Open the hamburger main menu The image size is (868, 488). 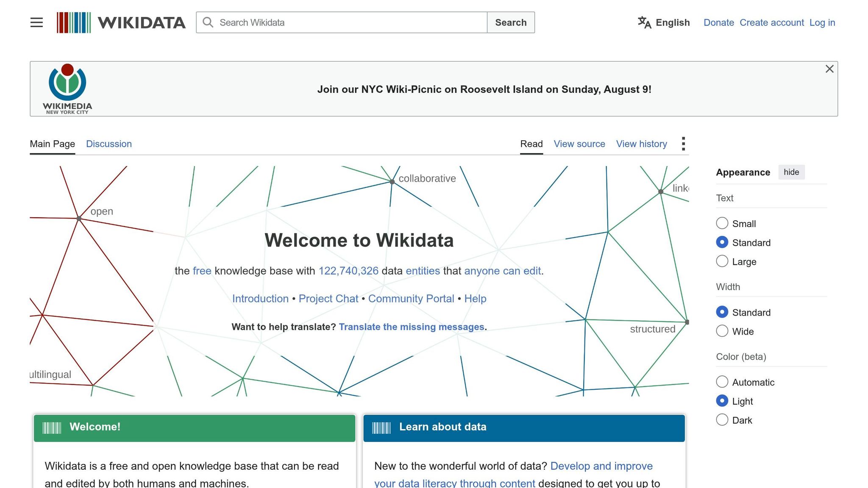37,22
